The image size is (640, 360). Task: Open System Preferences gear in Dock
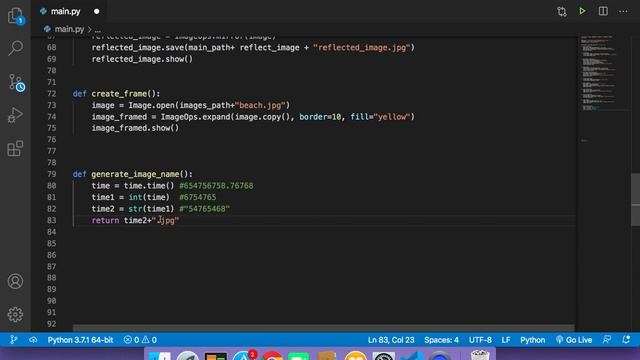pos(384,356)
